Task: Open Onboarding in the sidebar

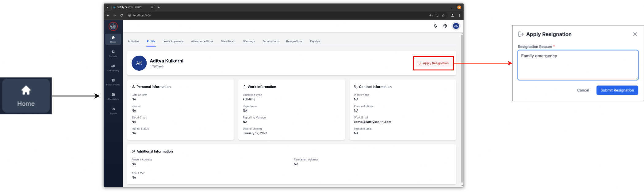Action: (113, 68)
